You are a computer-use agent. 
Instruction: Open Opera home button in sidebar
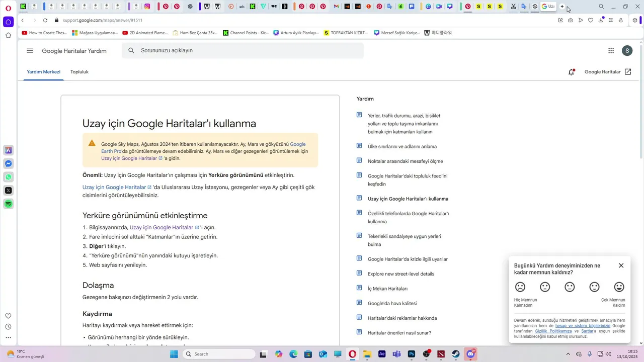tap(8, 22)
